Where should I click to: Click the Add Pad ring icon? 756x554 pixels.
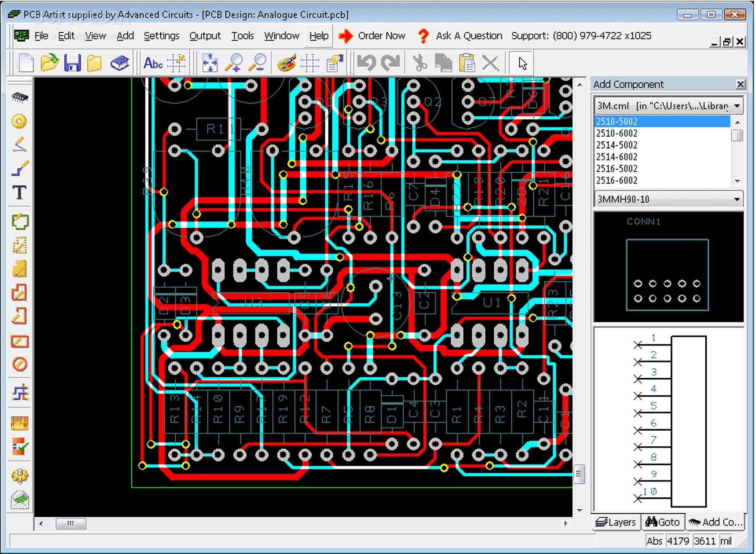[x=19, y=122]
